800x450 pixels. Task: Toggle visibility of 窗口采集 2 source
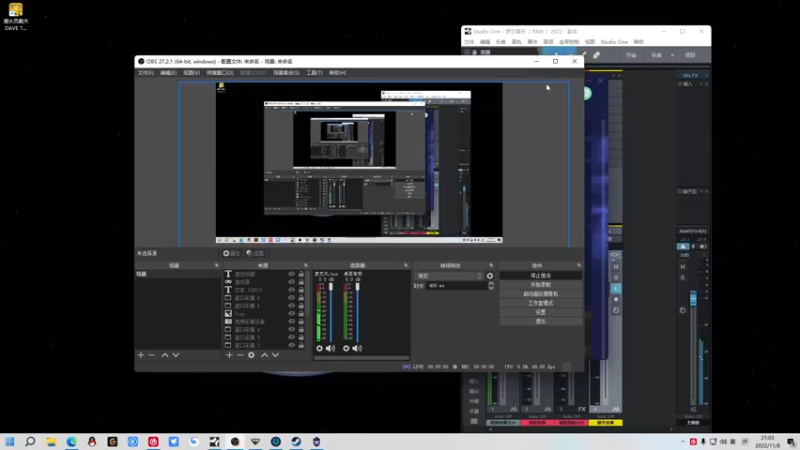[x=291, y=345]
